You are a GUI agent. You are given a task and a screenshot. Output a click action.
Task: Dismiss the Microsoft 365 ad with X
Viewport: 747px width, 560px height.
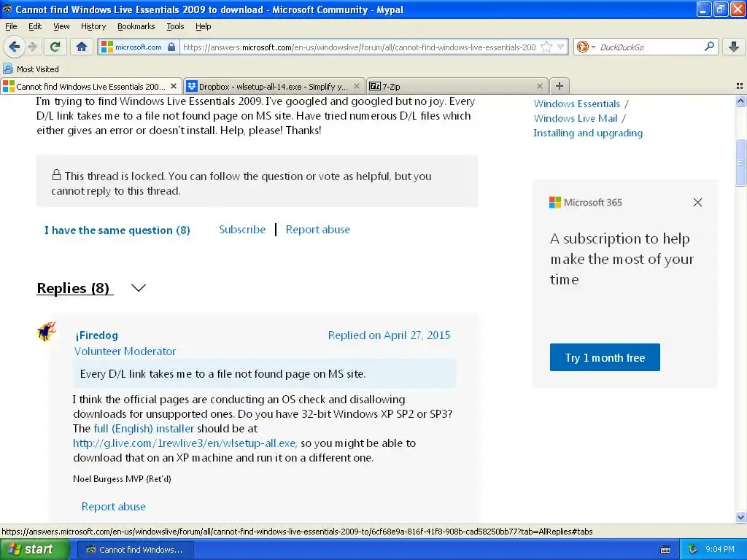click(x=697, y=203)
